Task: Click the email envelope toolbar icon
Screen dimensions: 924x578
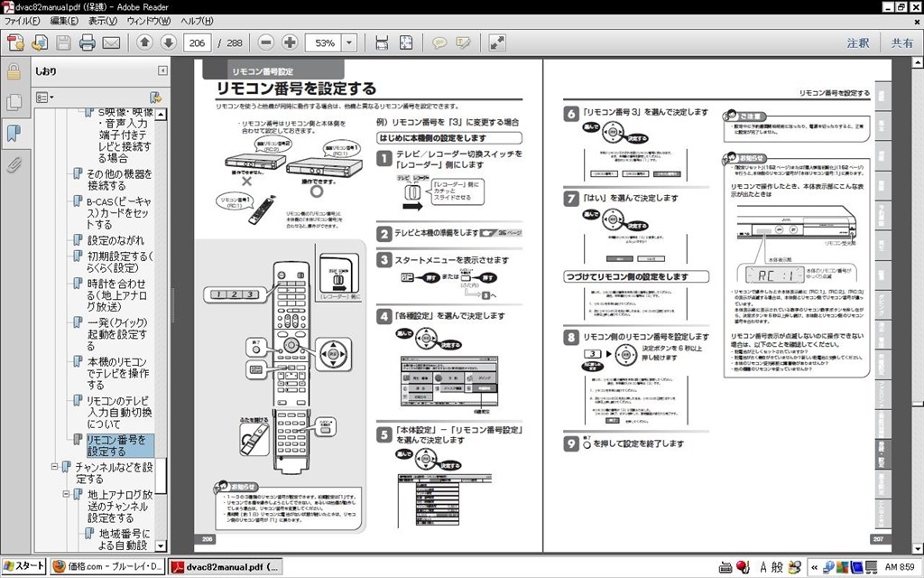Action: [x=111, y=42]
